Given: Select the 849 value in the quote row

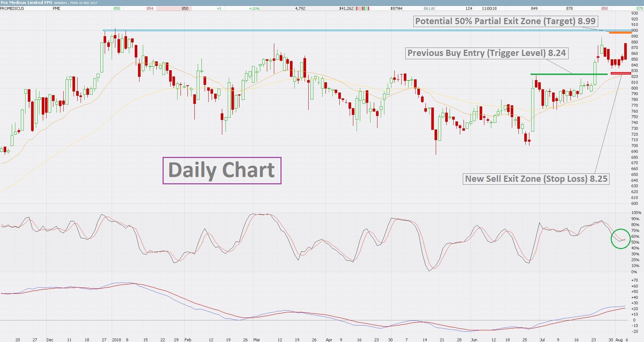Looking at the screenshot, I should click(x=534, y=8).
